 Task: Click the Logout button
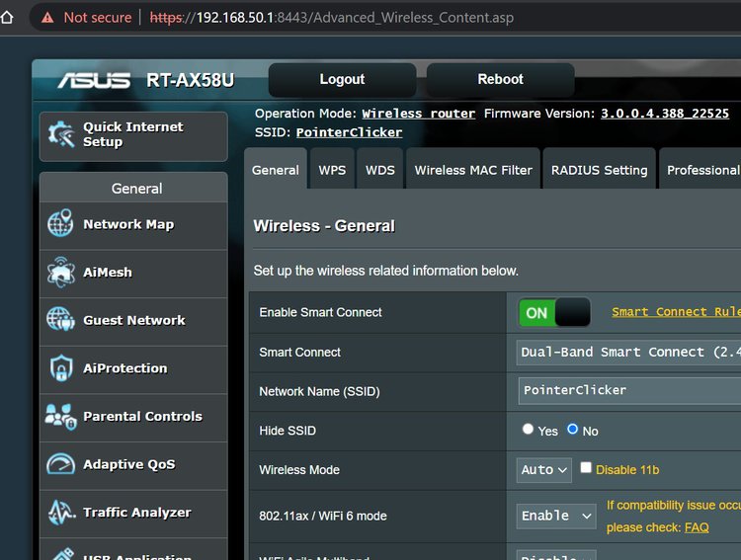click(x=342, y=79)
